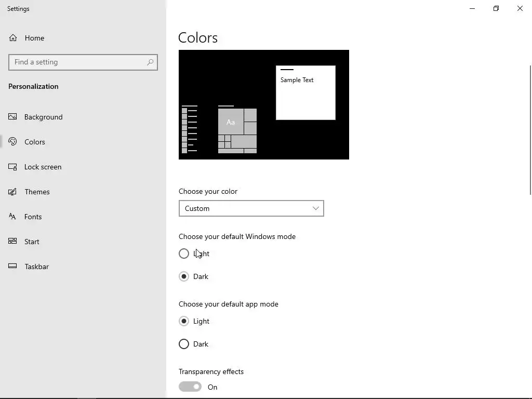
Task: Open the Choose your color dropdown
Action: point(251,208)
